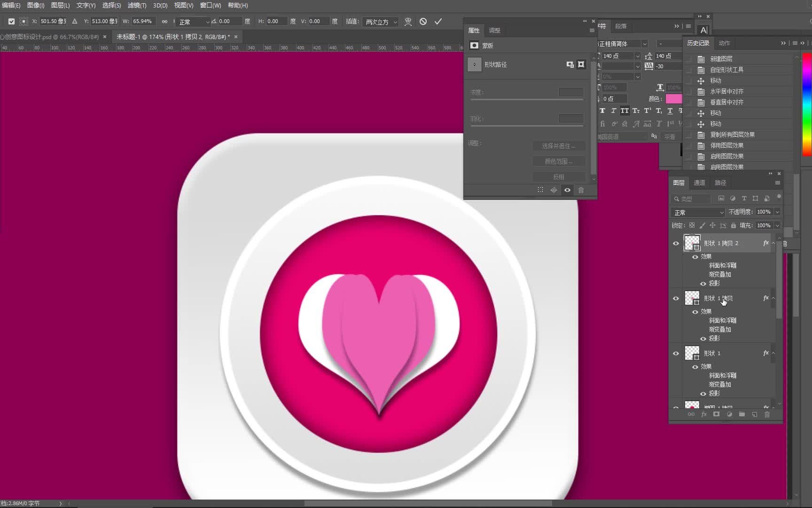Hide layer 形状 1 via eye icon

tap(676, 353)
